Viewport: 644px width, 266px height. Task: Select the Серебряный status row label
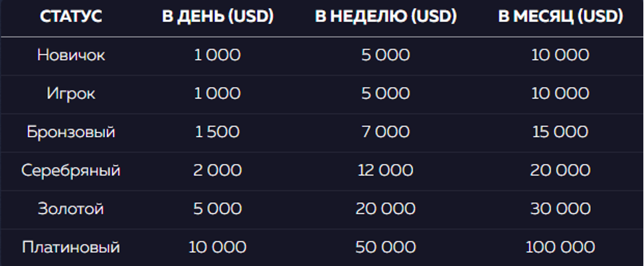(x=71, y=170)
